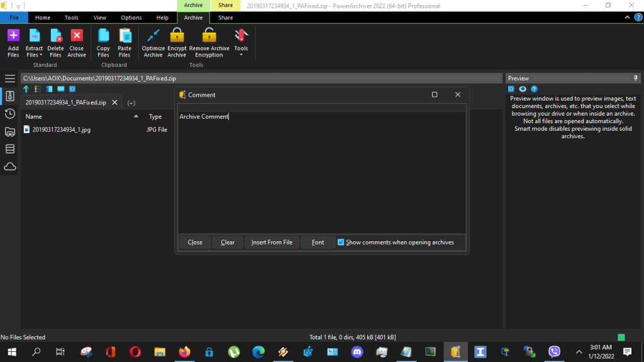This screenshot has height=362, width=644.
Task: Open the Extract Files dropdown arrow
Action: (x=41, y=55)
